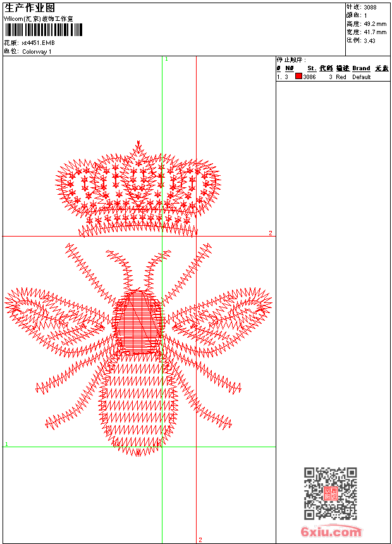Click the green '1' marker at top
The image size is (392, 544).
point(166,59)
